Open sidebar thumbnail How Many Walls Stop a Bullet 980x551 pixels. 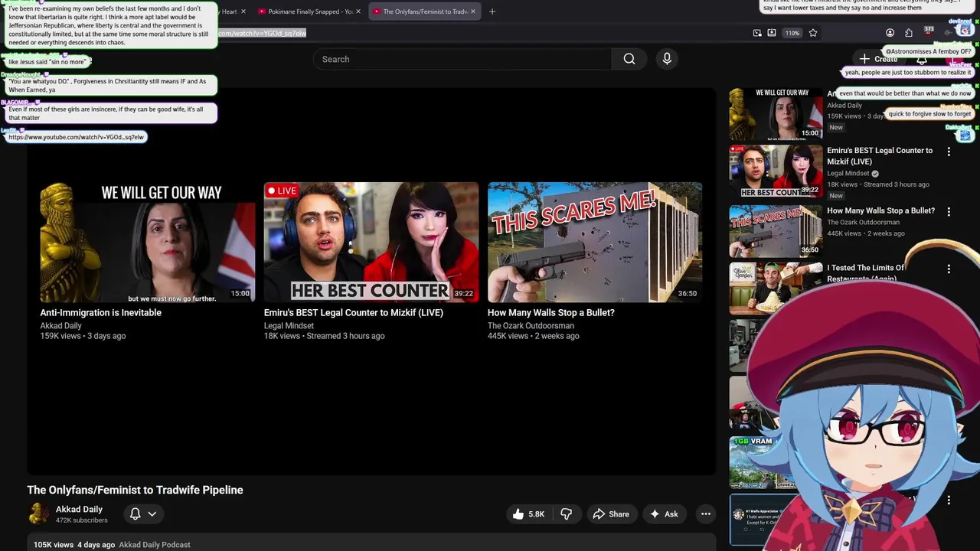coord(776,230)
